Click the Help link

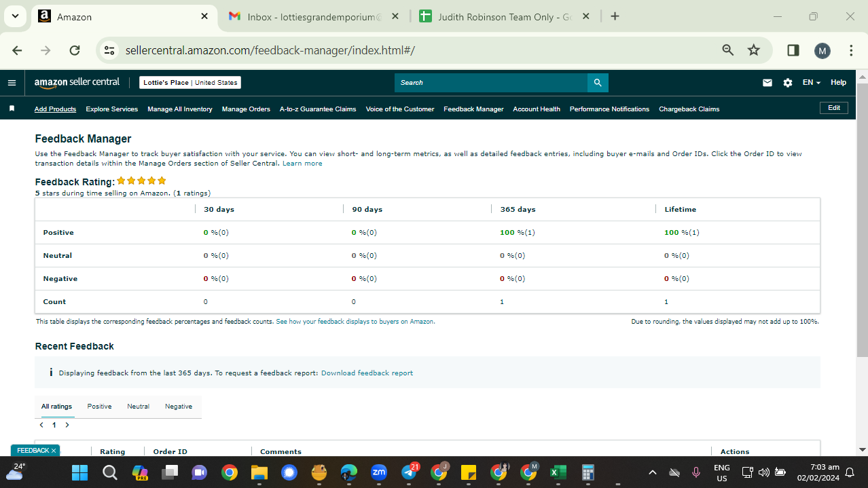coord(839,83)
